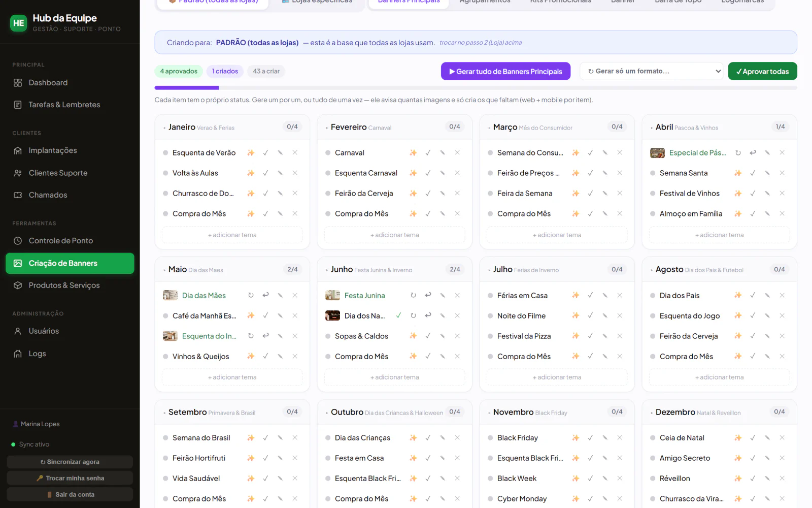
Task: Remove the Semana Santa theme
Action: 782,173
